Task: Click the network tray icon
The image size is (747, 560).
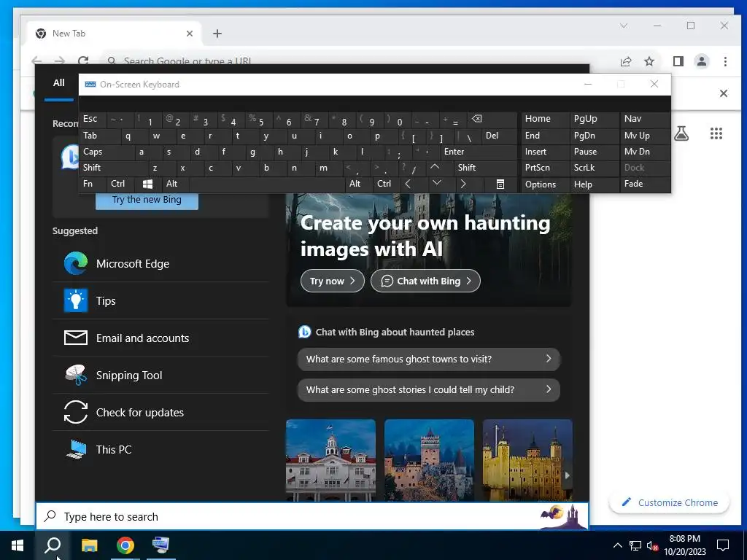Action: pyautogui.click(x=635, y=545)
